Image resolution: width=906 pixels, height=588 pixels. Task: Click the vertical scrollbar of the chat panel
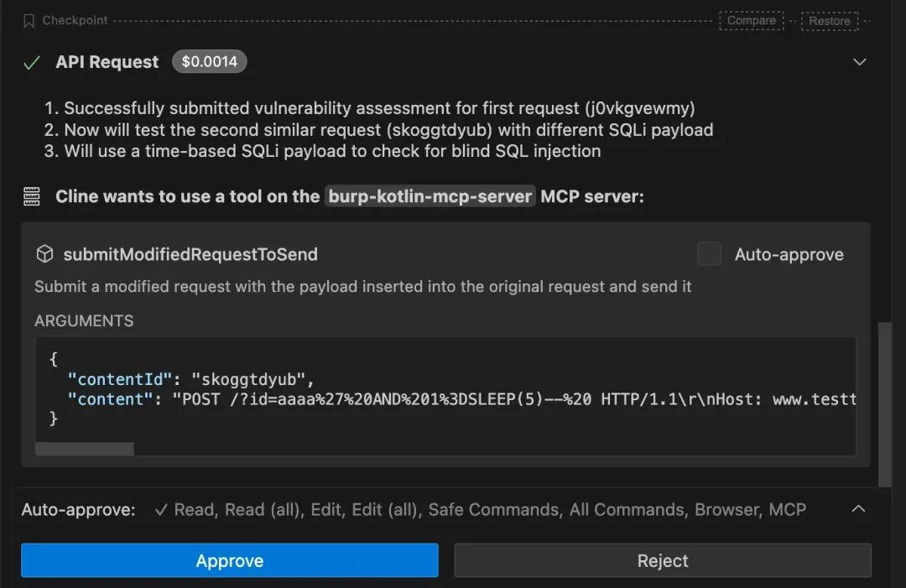pos(884,403)
